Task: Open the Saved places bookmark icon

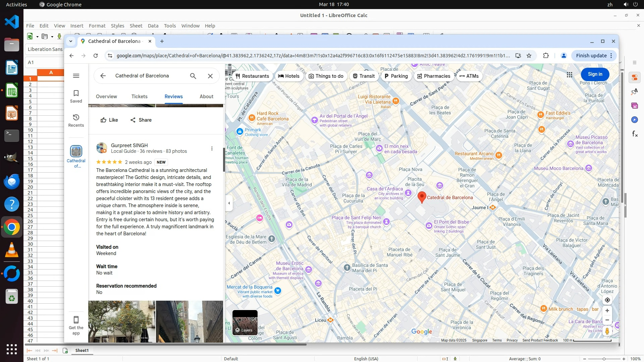Action: 76,96
